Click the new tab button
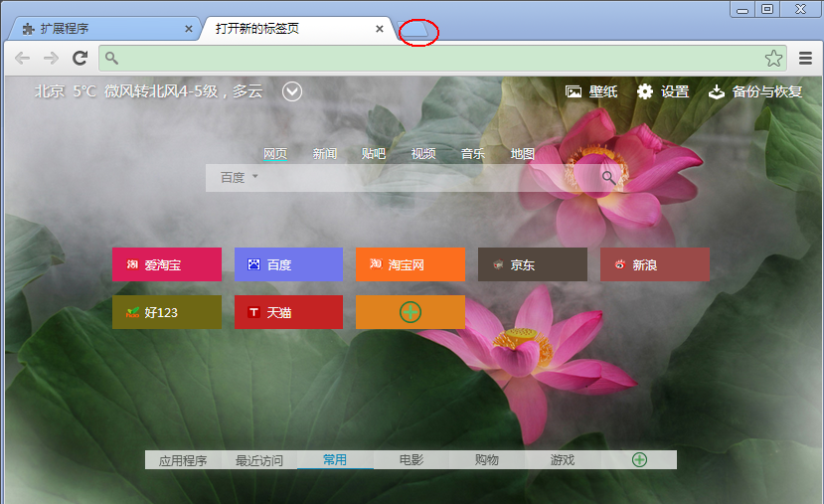The width and height of the screenshot is (824, 504). [417, 31]
